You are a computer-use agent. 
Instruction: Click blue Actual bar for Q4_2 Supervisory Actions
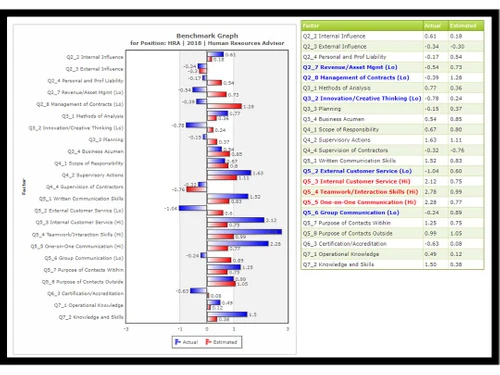(x=229, y=173)
